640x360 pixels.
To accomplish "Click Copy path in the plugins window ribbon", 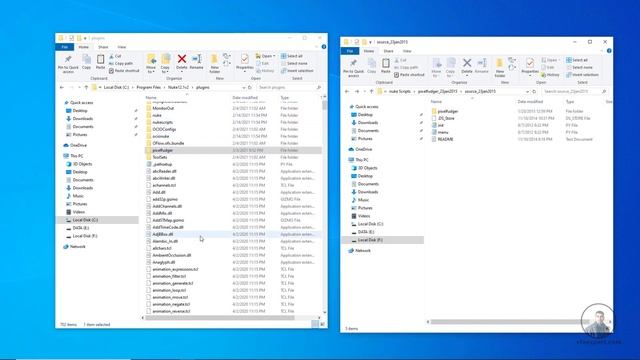I will (x=121, y=63).
